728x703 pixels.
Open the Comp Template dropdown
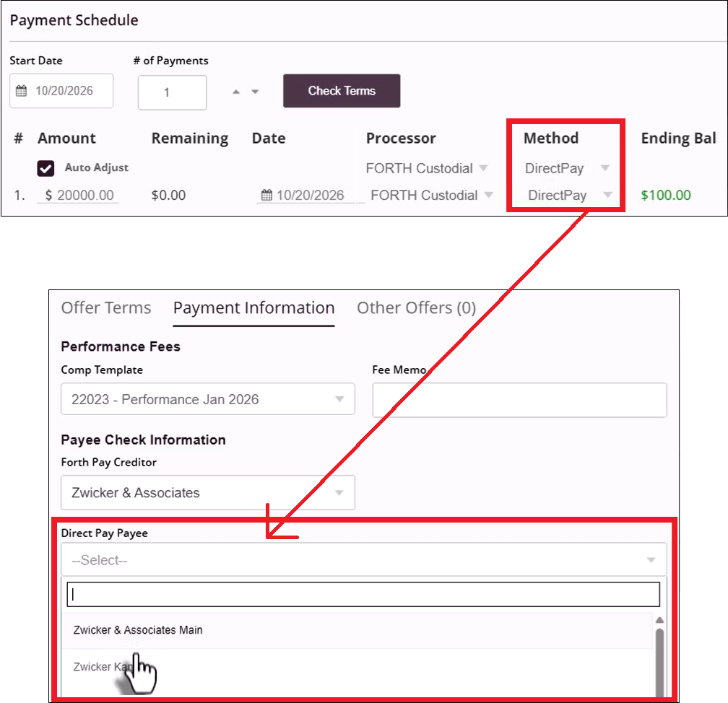click(x=208, y=399)
